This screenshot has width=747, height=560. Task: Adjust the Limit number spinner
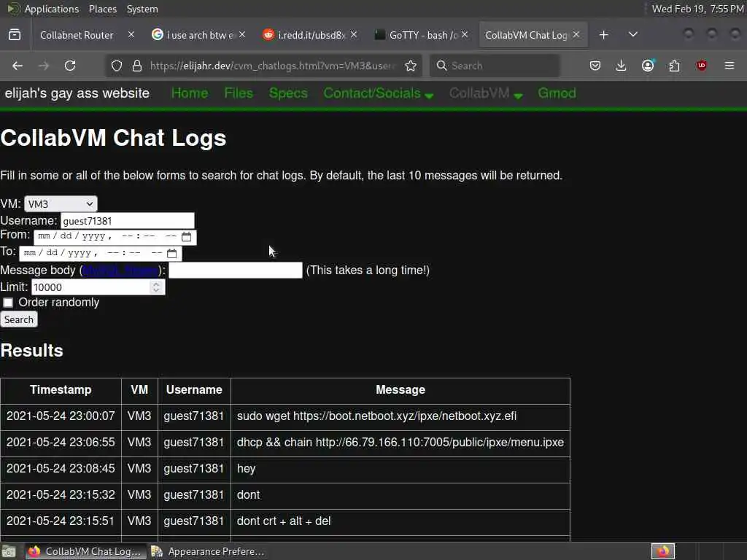(x=156, y=287)
